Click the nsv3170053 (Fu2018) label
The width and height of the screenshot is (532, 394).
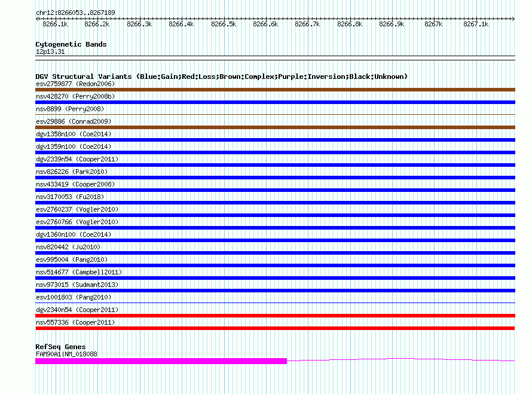tap(70, 197)
